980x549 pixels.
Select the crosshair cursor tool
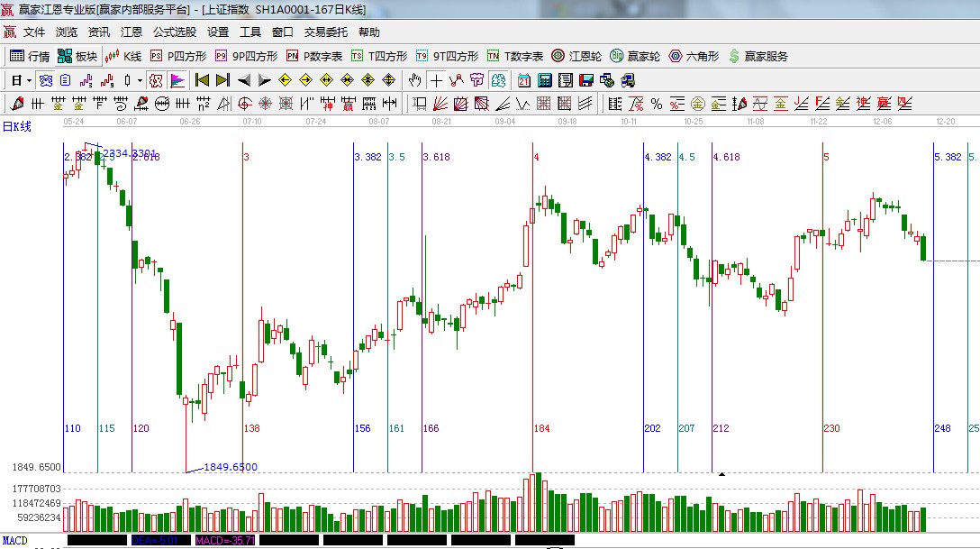[x=436, y=80]
